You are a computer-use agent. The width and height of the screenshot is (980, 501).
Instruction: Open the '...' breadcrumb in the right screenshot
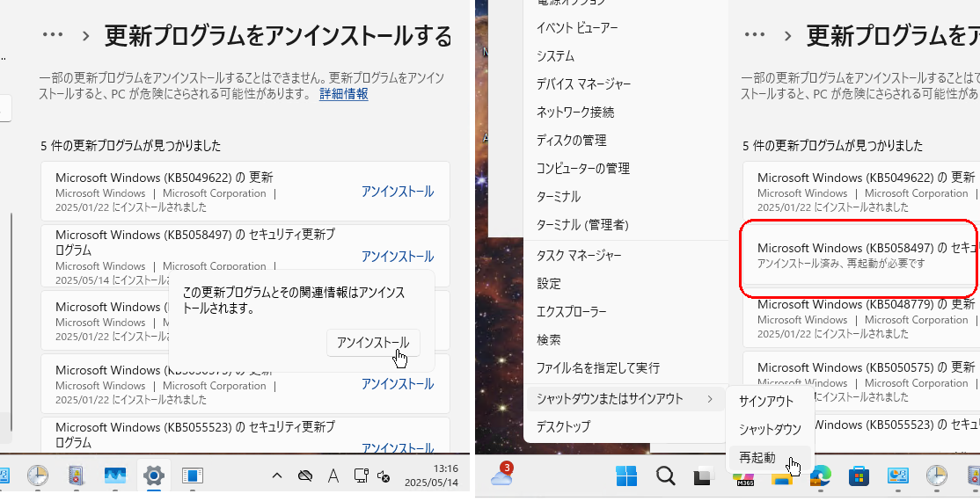click(x=755, y=35)
